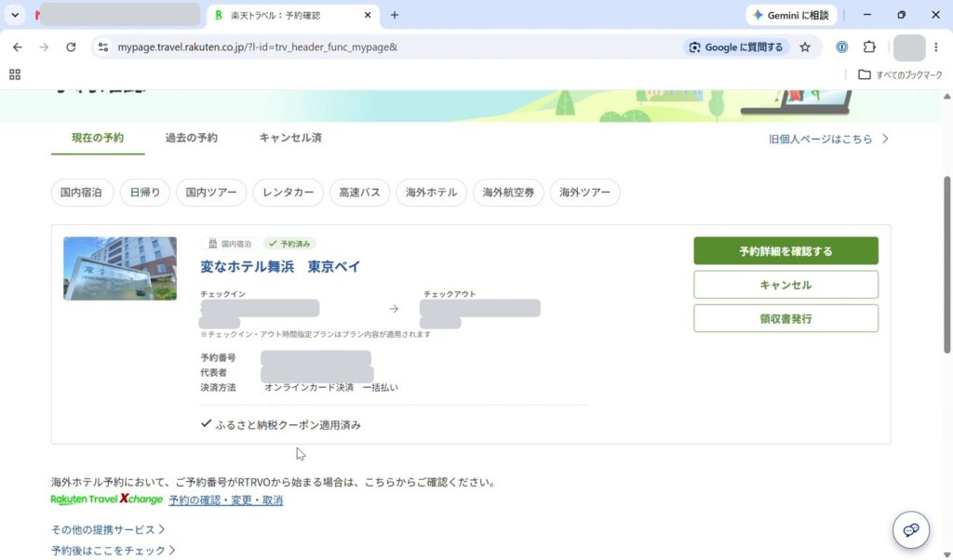The image size is (953, 560).
Task: Expand その他の提携サービス
Action: [x=108, y=529]
